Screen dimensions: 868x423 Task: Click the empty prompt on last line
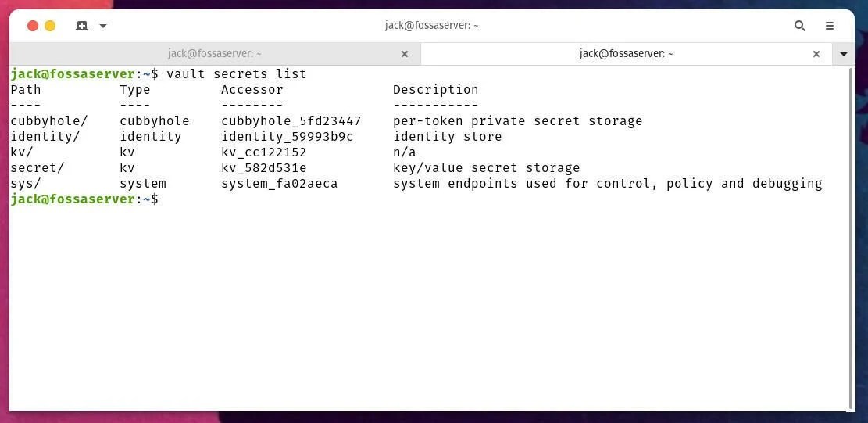point(84,199)
